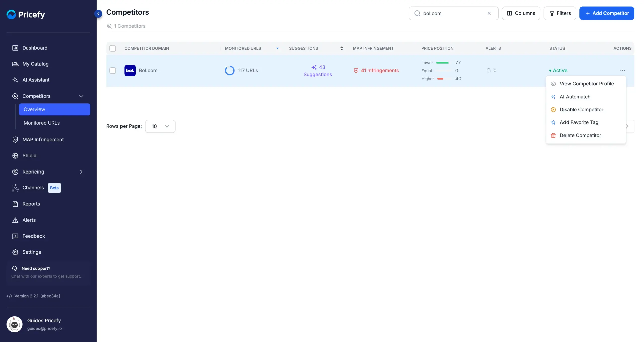Click the Beta badge

[x=54, y=188]
